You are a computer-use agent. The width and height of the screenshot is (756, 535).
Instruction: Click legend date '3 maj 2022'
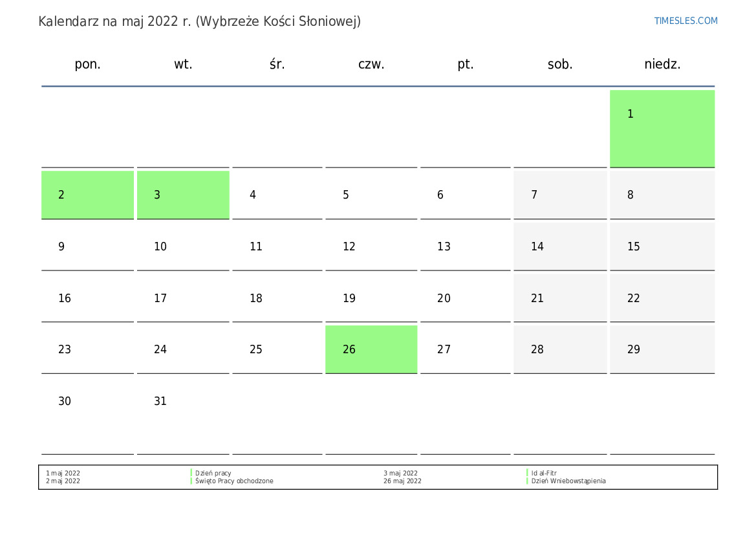401,474
